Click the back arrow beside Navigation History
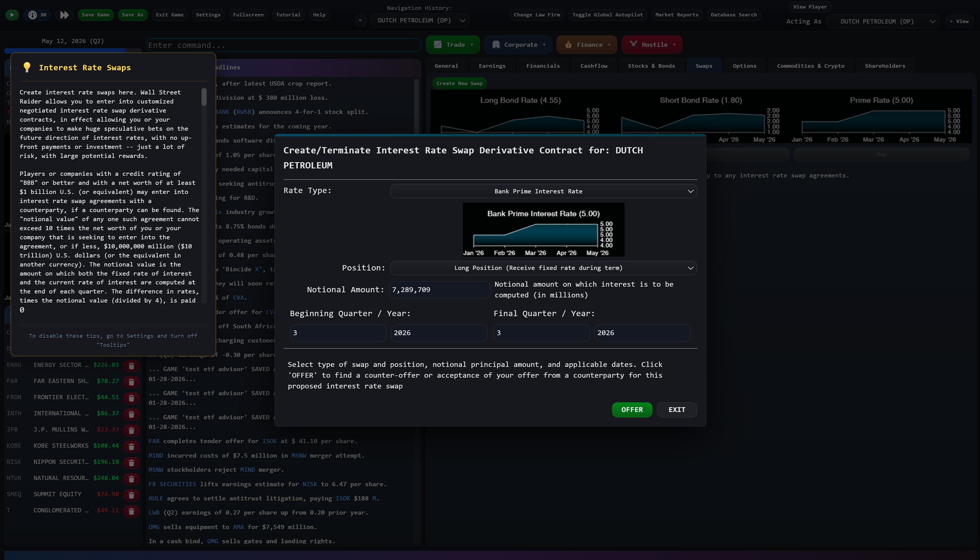Image resolution: width=980 pixels, height=560 pixels. pos(360,20)
